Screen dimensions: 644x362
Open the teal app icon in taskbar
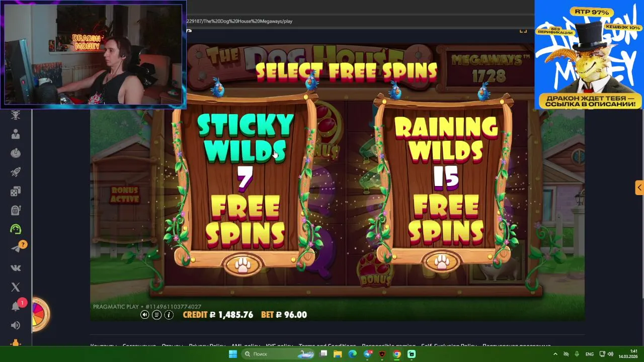tap(412, 354)
